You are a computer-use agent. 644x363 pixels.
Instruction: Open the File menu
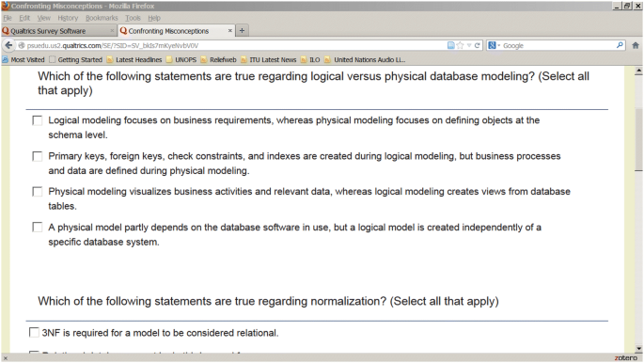click(8, 18)
